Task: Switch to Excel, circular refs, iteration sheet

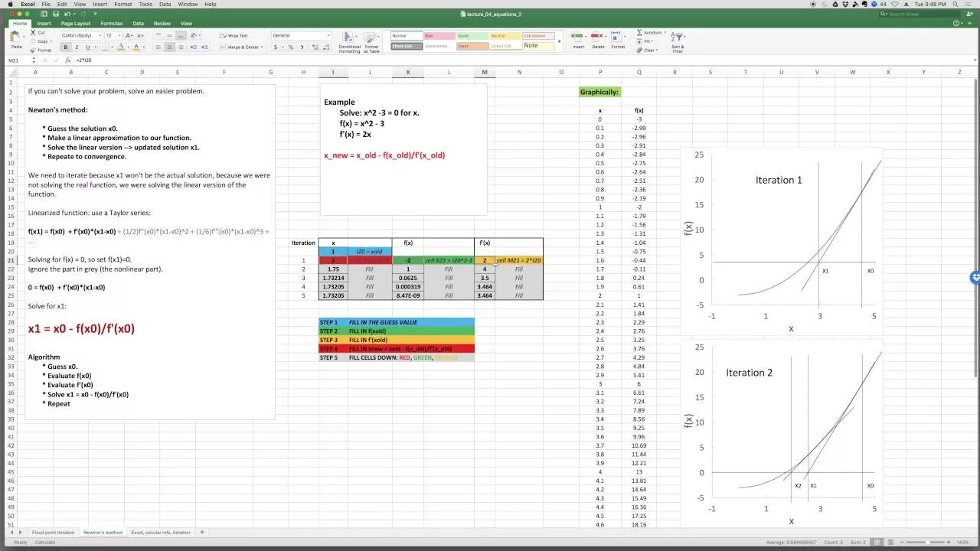Action: tap(161, 532)
